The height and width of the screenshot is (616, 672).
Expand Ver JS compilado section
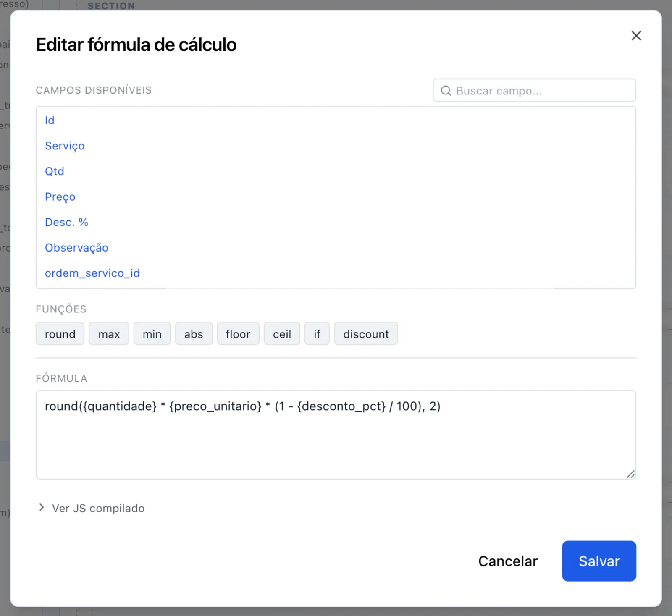coord(92,508)
